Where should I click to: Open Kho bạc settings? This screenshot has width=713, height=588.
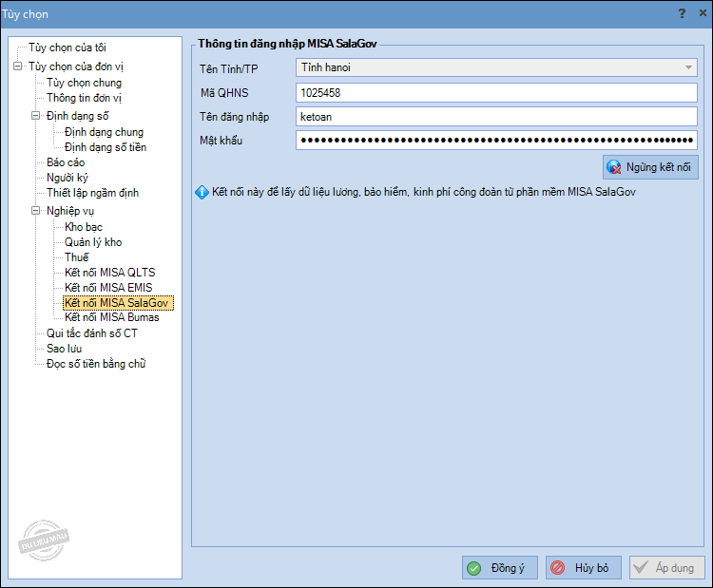[x=84, y=227]
